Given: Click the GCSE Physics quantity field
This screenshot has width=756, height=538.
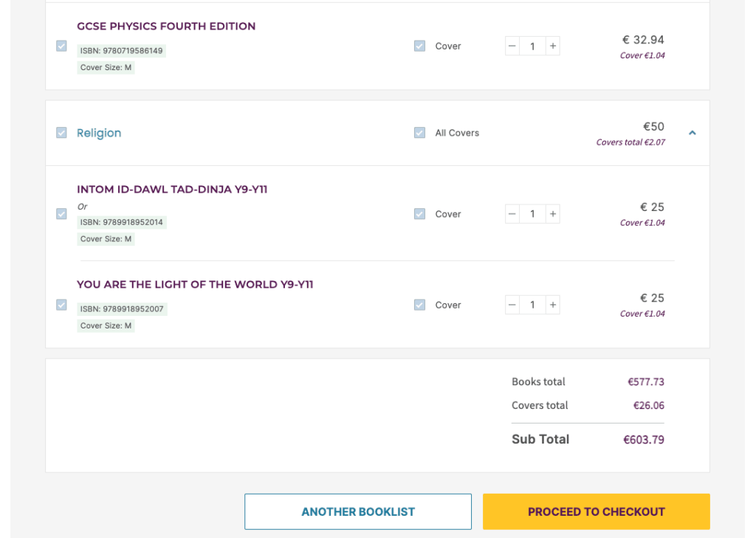Looking at the screenshot, I should coord(532,46).
